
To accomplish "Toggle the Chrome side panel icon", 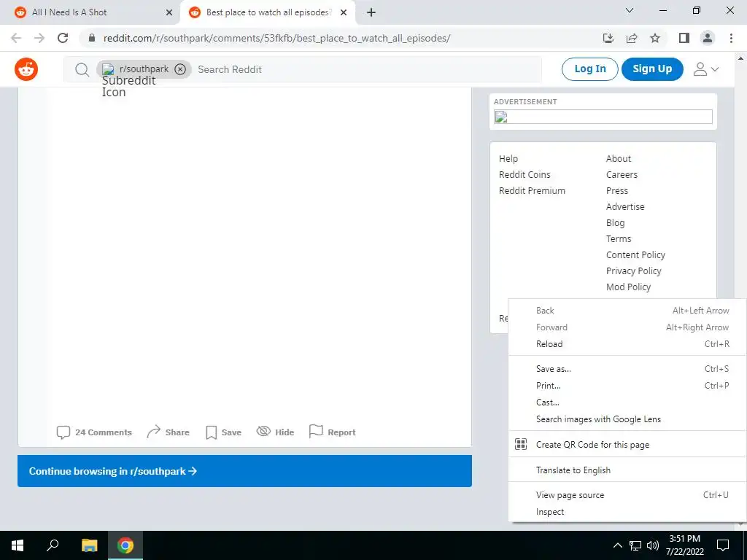I will tap(684, 38).
